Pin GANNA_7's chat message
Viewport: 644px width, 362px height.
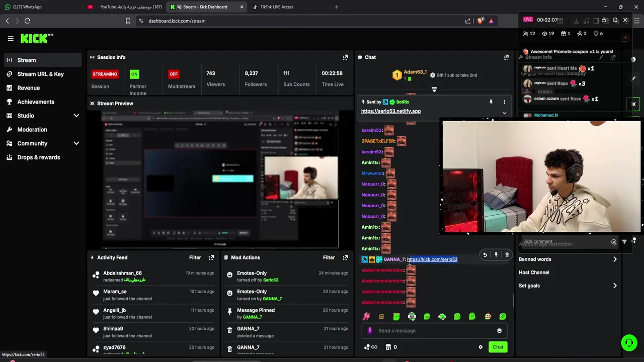coord(496,255)
